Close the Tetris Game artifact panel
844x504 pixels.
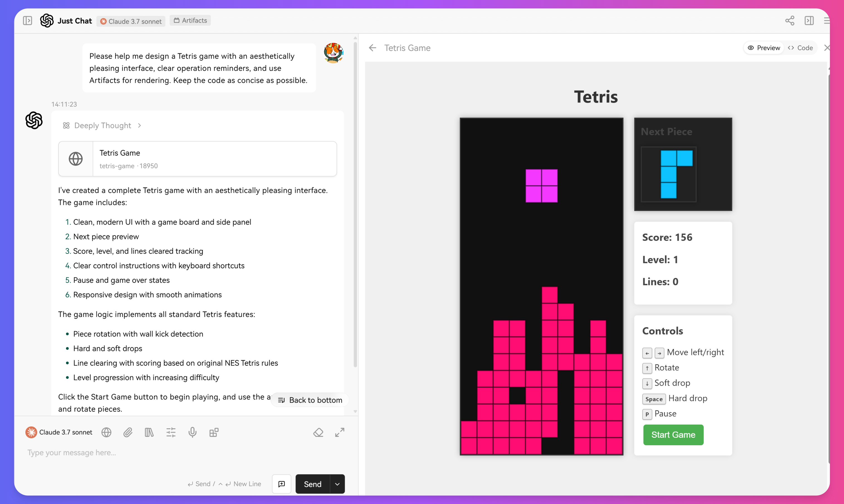827,48
